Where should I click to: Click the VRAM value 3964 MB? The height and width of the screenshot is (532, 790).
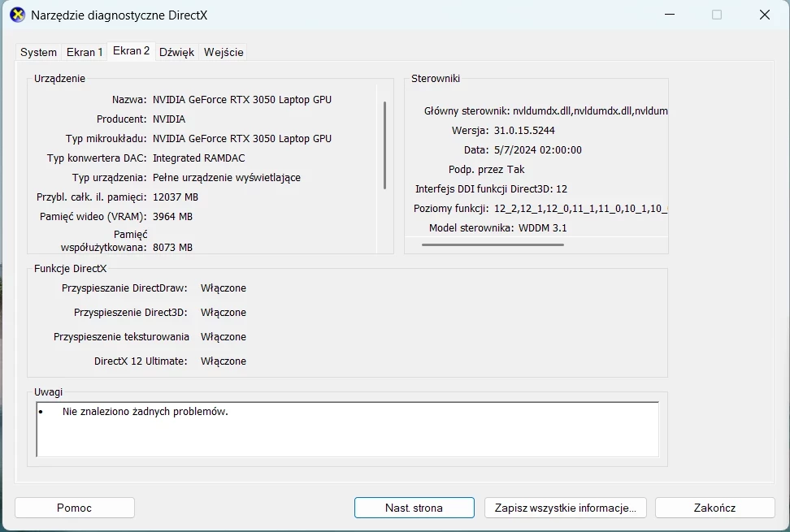[x=173, y=217]
